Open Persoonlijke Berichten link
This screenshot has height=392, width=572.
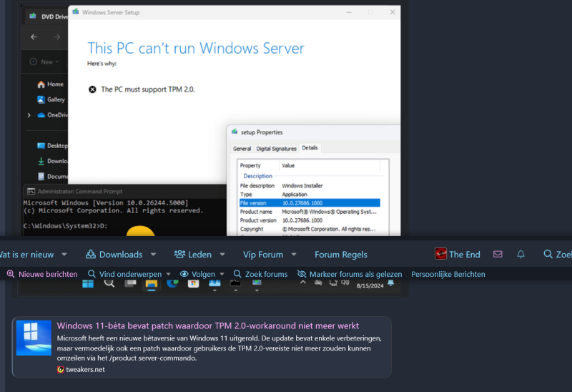point(448,274)
